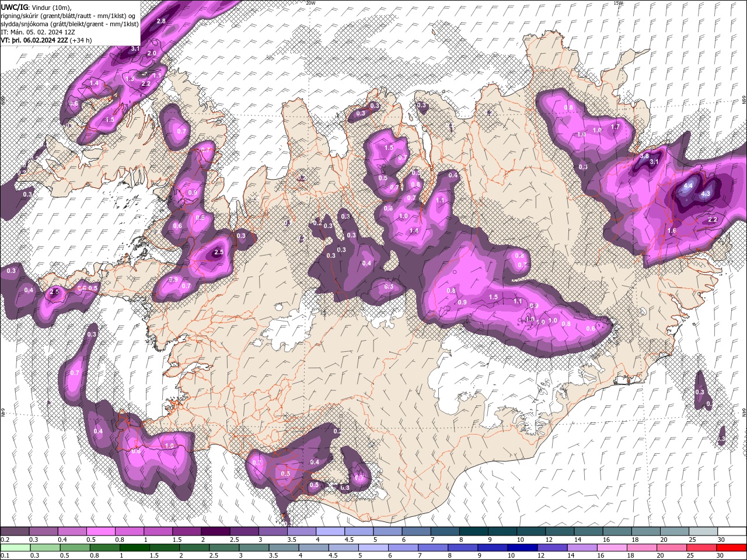Click the 4.3 precipitation value on the map
This screenshot has width=747, height=560.
coord(706,194)
